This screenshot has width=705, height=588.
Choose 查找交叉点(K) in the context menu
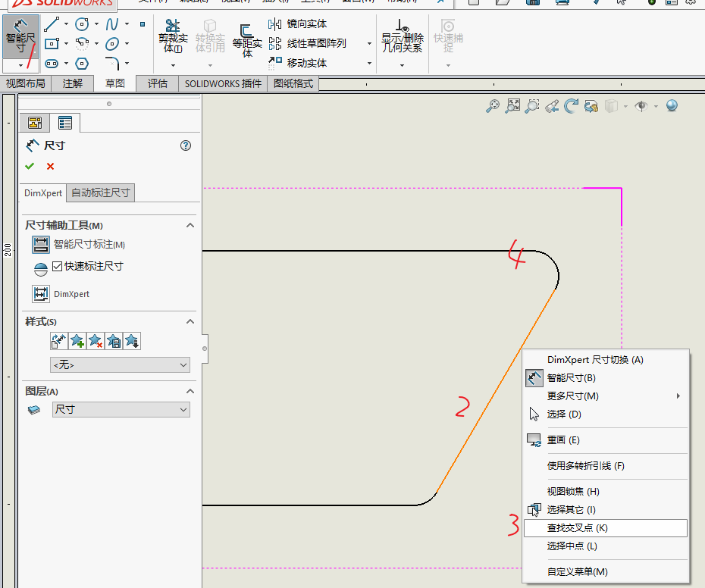pos(578,527)
